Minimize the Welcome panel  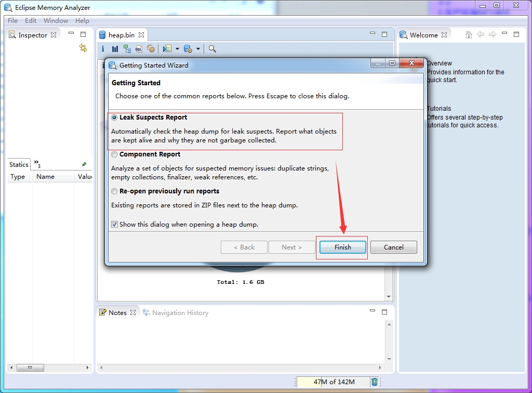pos(504,33)
